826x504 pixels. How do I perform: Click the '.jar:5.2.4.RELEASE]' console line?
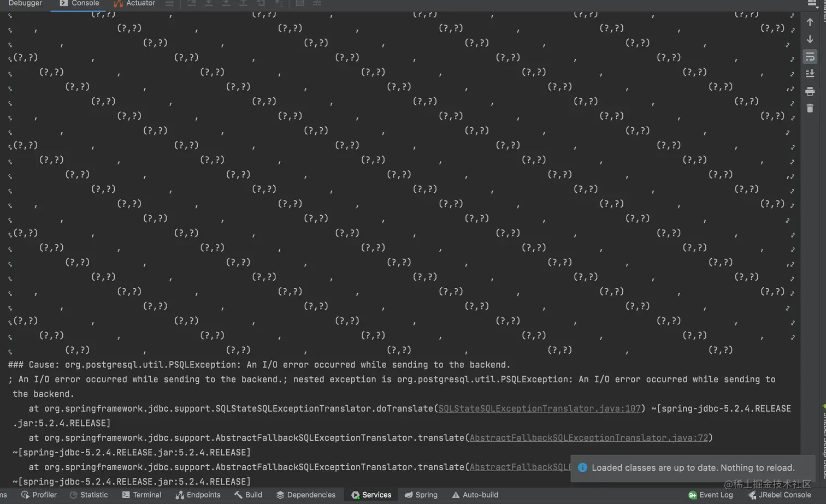pos(61,423)
